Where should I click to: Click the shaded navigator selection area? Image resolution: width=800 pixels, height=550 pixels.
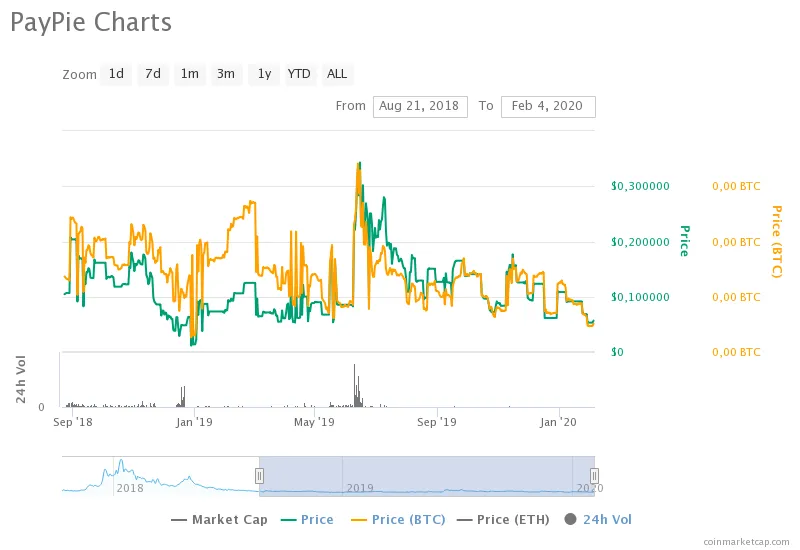427,476
